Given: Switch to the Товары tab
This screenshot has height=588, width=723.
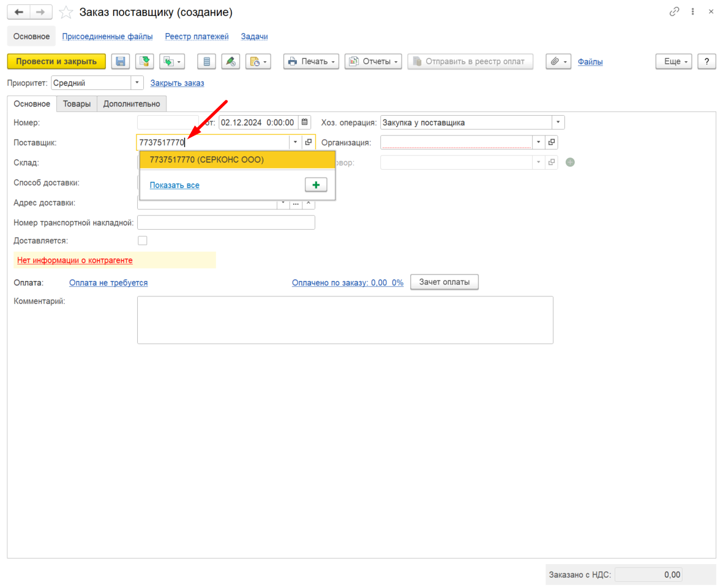Looking at the screenshot, I should pos(77,104).
